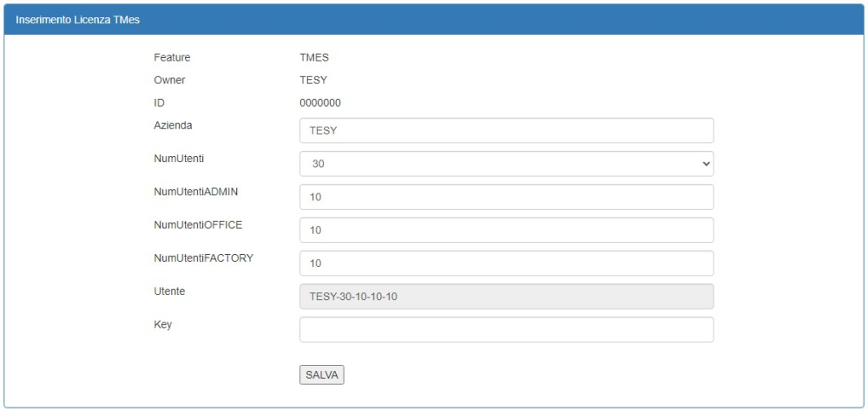
Task: Click the Azienda text field containing TESY
Action: pyautogui.click(x=506, y=131)
